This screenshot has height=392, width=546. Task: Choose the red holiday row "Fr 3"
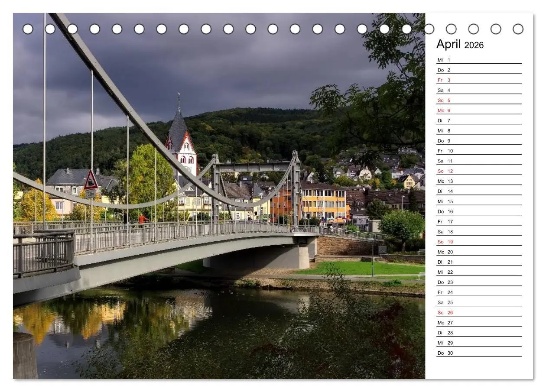[x=479, y=80]
